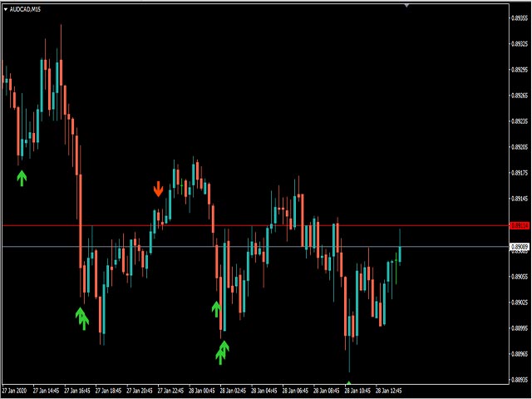532x399 pixels.
Task: Select the red horizontal line on the chart
Action: 255,225
